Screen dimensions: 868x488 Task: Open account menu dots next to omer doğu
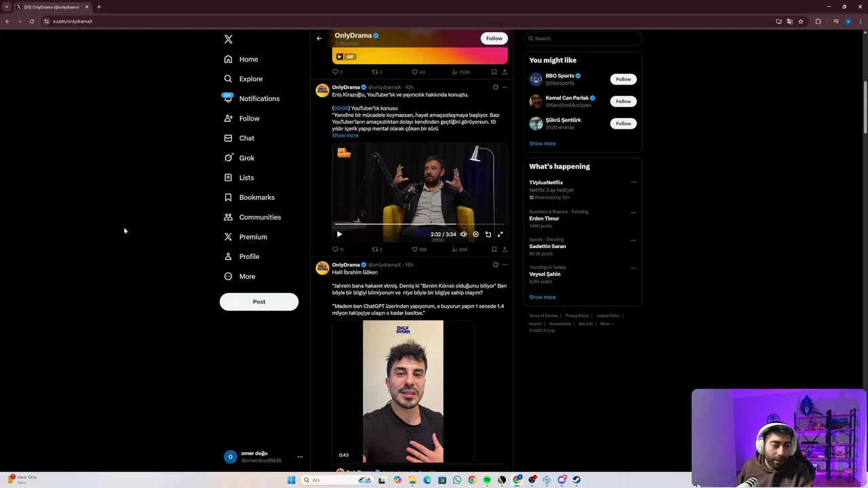pyautogui.click(x=300, y=457)
